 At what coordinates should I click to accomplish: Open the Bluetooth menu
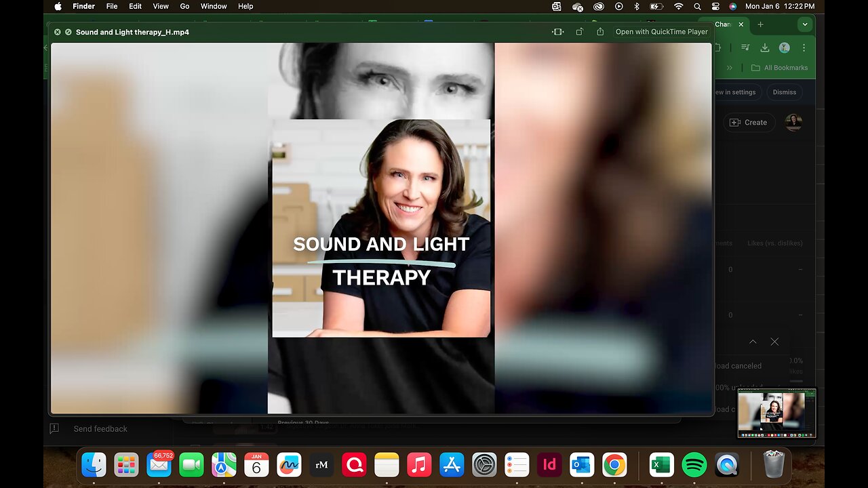(x=636, y=6)
